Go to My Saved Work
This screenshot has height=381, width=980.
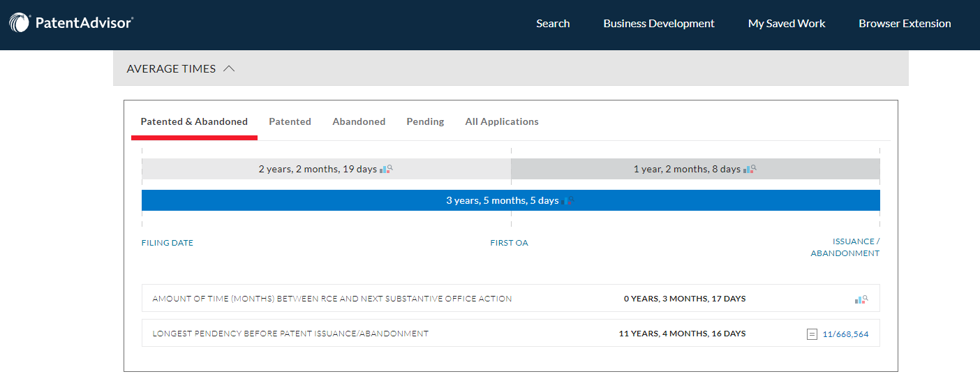pyautogui.click(x=786, y=23)
